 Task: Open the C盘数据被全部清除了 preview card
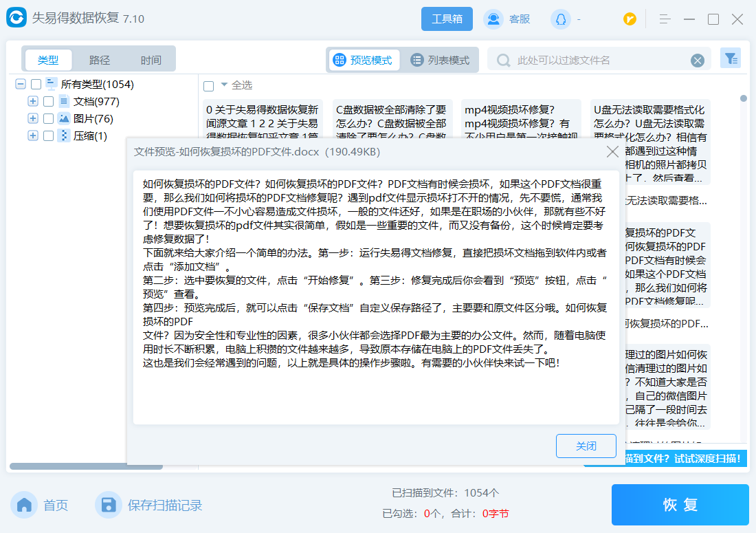pos(392,119)
